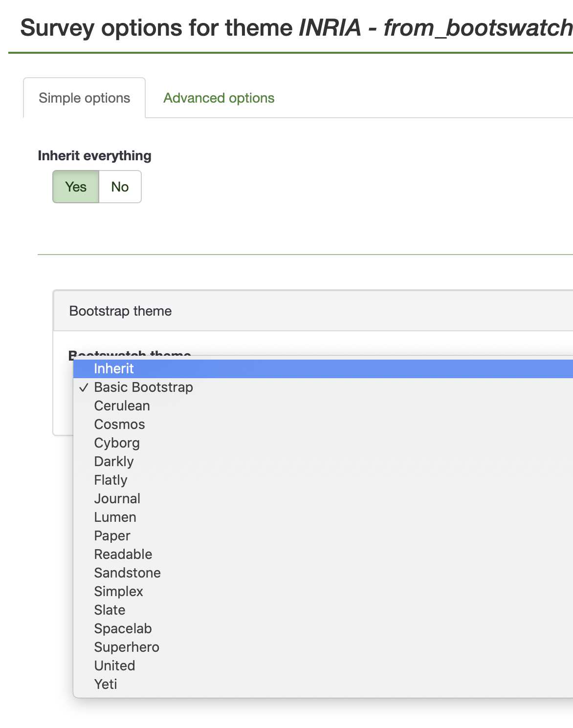Image resolution: width=573 pixels, height=728 pixels.
Task: Open the Advanced options tab
Action: click(219, 98)
